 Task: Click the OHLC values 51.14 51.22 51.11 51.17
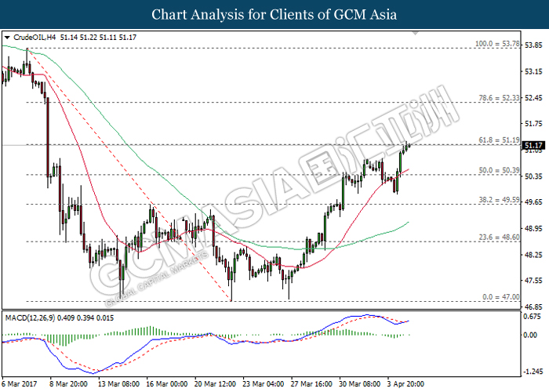[98, 38]
